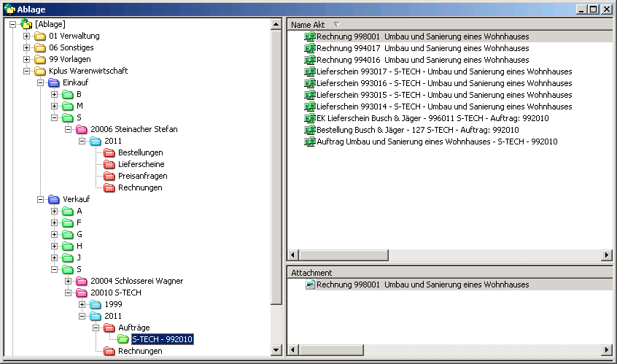Image resolution: width=617 pixels, height=364 pixels.
Task: Collapse the 20006 Steinacher Stefan node
Action: pos(68,129)
